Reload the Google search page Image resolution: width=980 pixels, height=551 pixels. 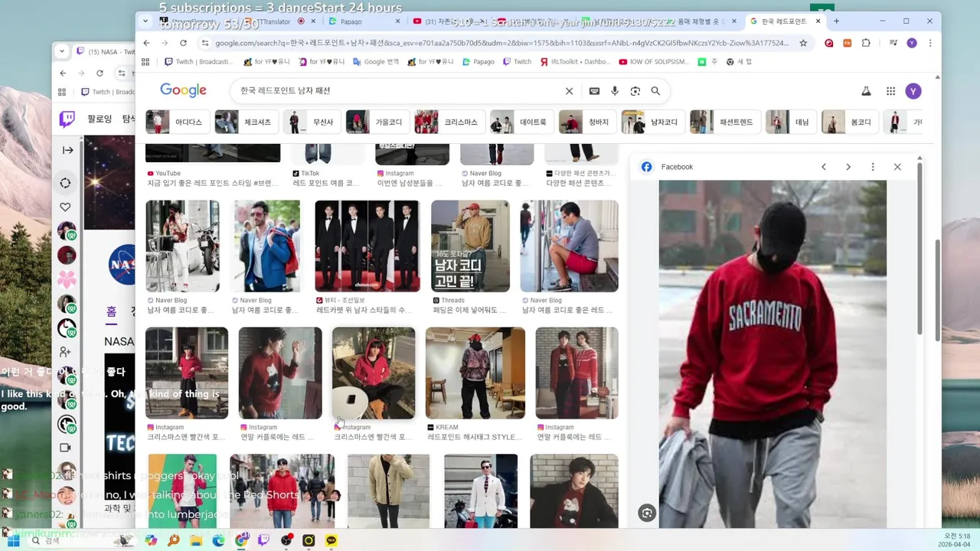tap(183, 43)
